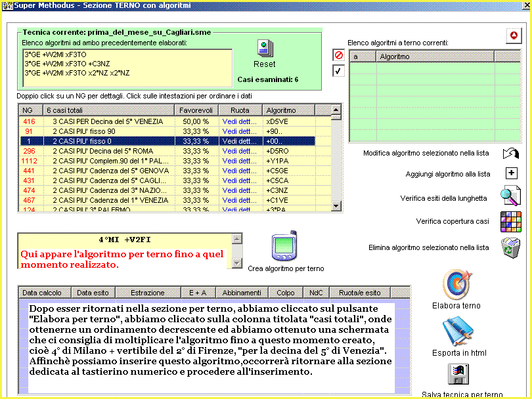Image resolution: width=532 pixels, height=399 pixels.
Task: Click 'Vedi dett...' link in row 467
Action: (240, 200)
